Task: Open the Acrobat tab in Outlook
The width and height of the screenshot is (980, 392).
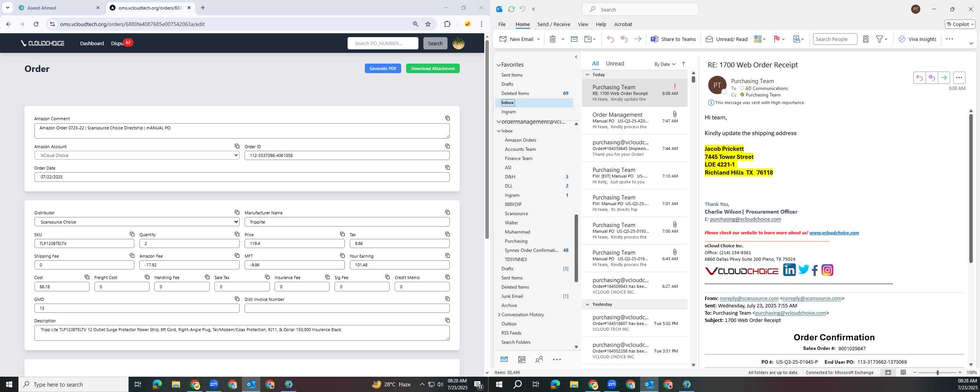Action: [623, 24]
